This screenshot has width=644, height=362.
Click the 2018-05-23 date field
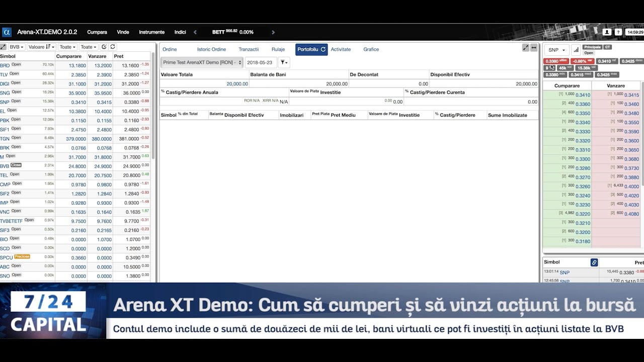pos(261,62)
